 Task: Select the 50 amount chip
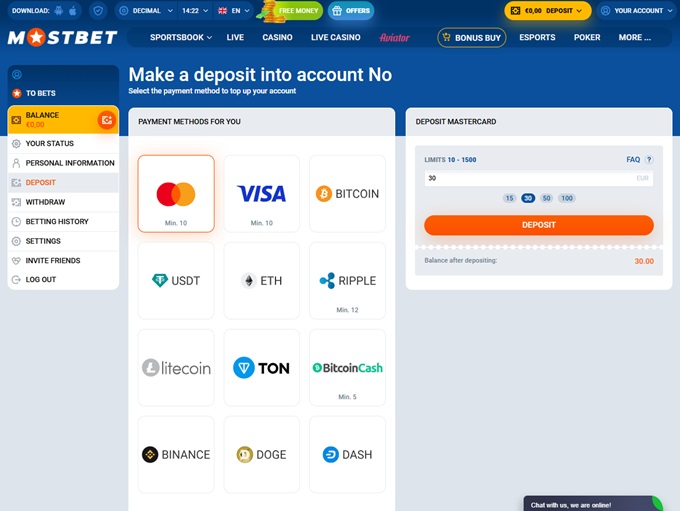547,198
